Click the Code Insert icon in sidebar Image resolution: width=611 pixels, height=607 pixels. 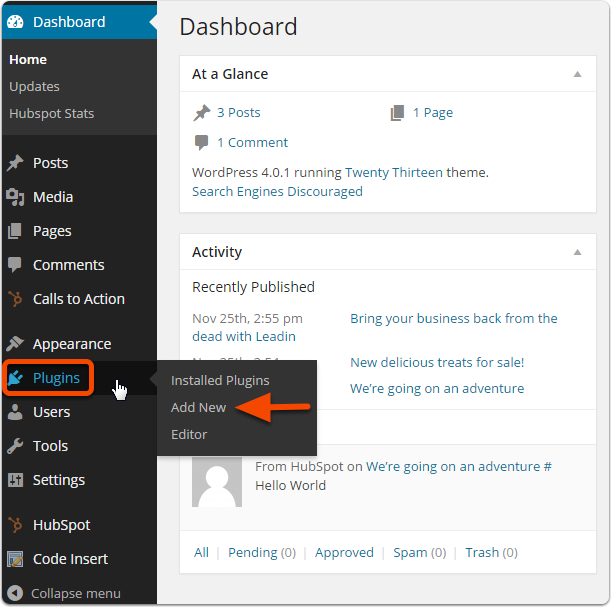click(15, 559)
